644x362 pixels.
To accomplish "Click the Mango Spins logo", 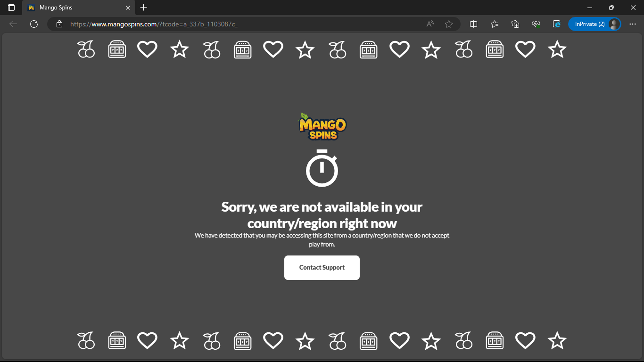I will (322, 126).
